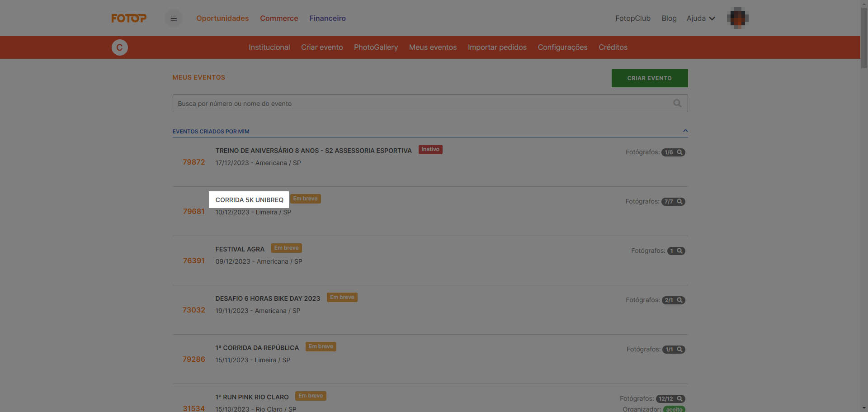Open Importar pedidos in the red navbar
Viewport: 868px width, 412px height.
497,47
